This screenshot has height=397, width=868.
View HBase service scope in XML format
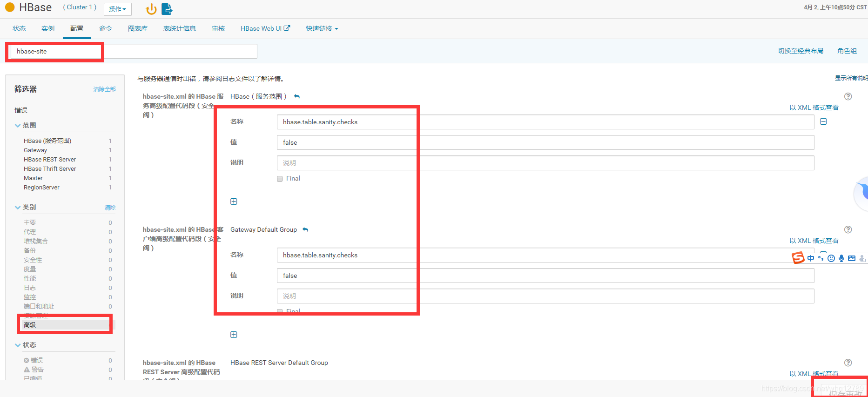click(x=814, y=108)
